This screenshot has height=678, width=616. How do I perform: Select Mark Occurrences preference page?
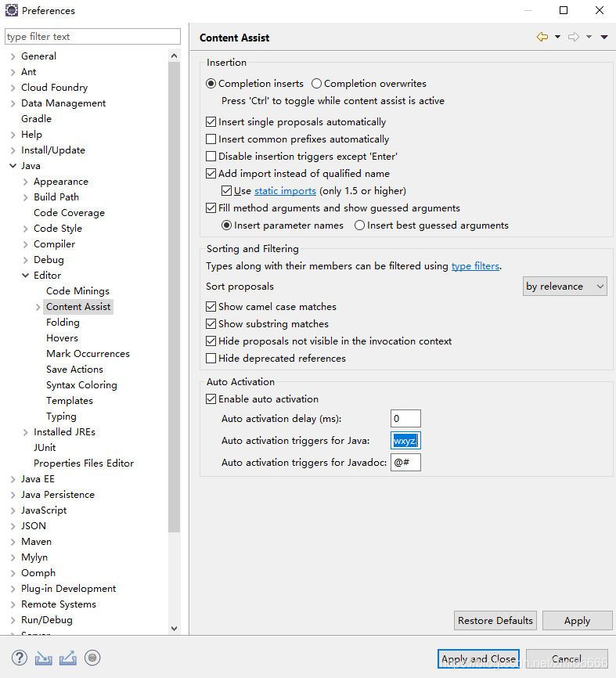pyautogui.click(x=88, y=354)
